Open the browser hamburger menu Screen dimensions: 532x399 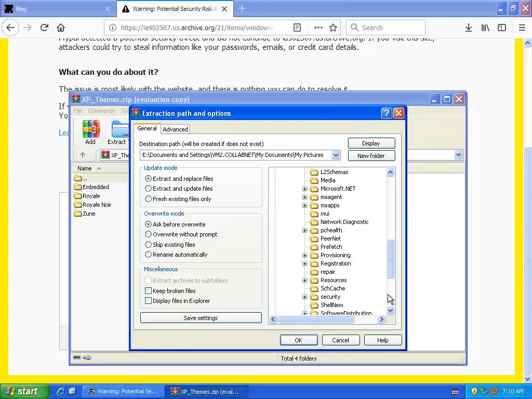click(x=522, y=28)
